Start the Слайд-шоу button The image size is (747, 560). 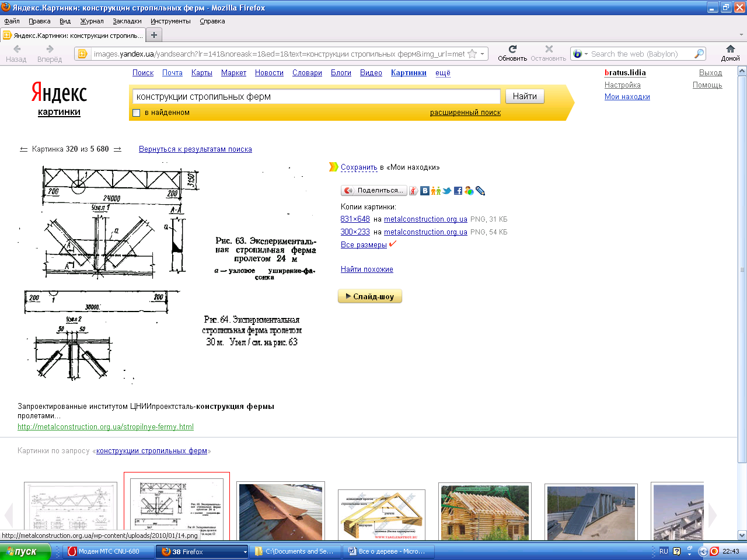click(370, 296)
